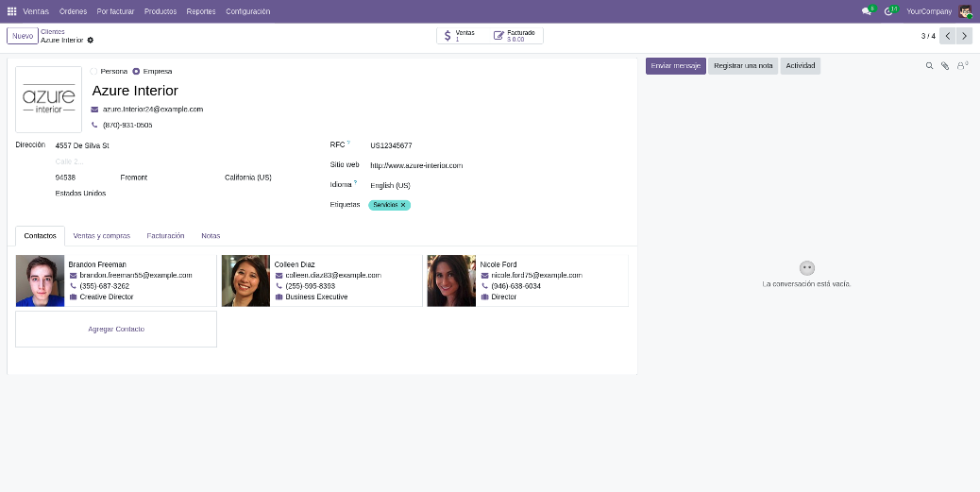Click Agregar Contacto button
The image size is (980, 492).
116,330
